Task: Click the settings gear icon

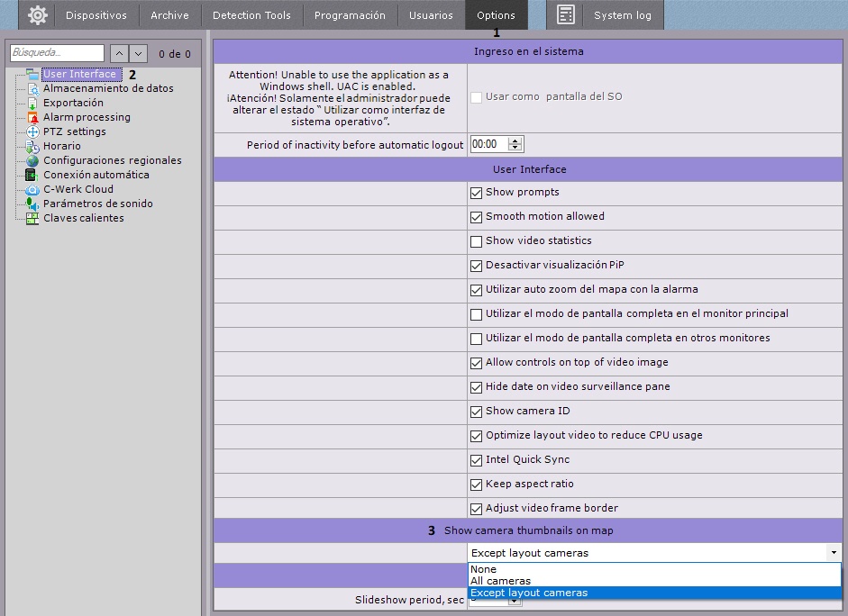Action: 37,15
